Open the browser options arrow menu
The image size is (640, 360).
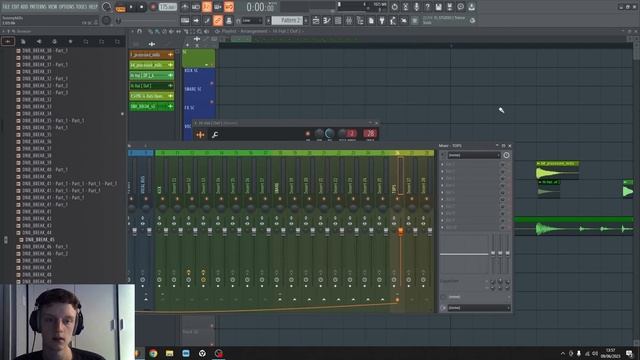pos(4,31)
